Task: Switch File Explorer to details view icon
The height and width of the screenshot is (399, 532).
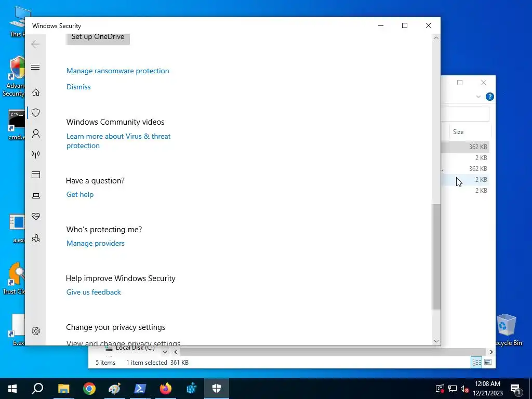Action: click(x=476, y=362)
